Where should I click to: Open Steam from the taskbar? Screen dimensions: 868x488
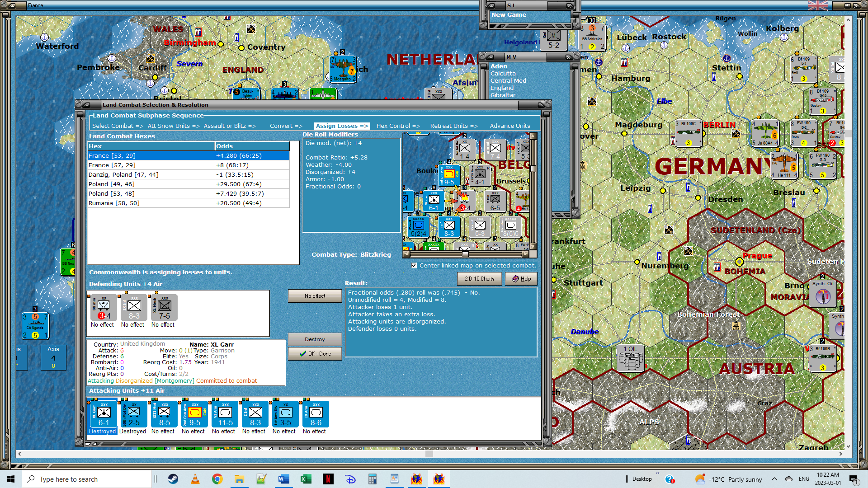173,479
